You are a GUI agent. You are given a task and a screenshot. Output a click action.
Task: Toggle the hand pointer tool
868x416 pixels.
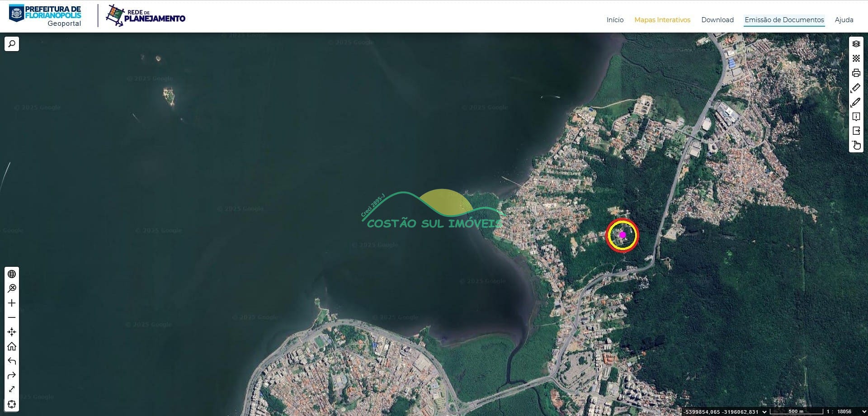click(x=856, y=145)
